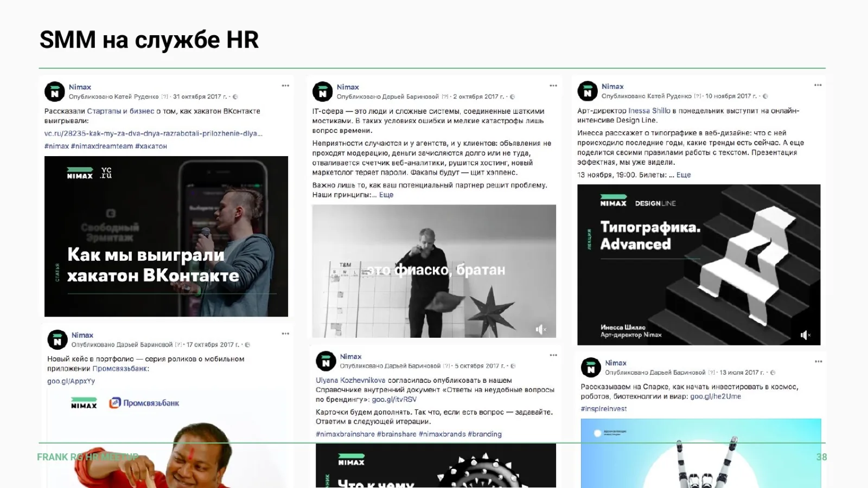Open the goo.gl/AppxYy link
The height and width of the screenshot is (488, 868).
click(x=71, y=381)
